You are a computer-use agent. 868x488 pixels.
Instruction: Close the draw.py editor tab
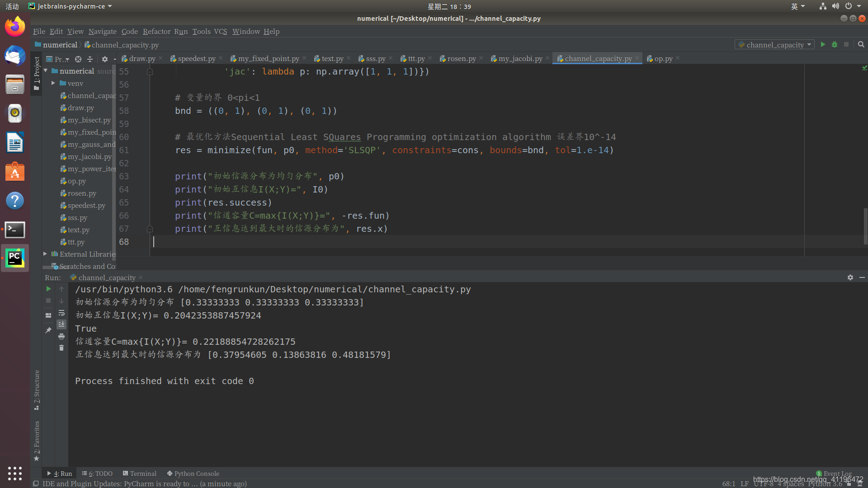click(x=160, y=58)
